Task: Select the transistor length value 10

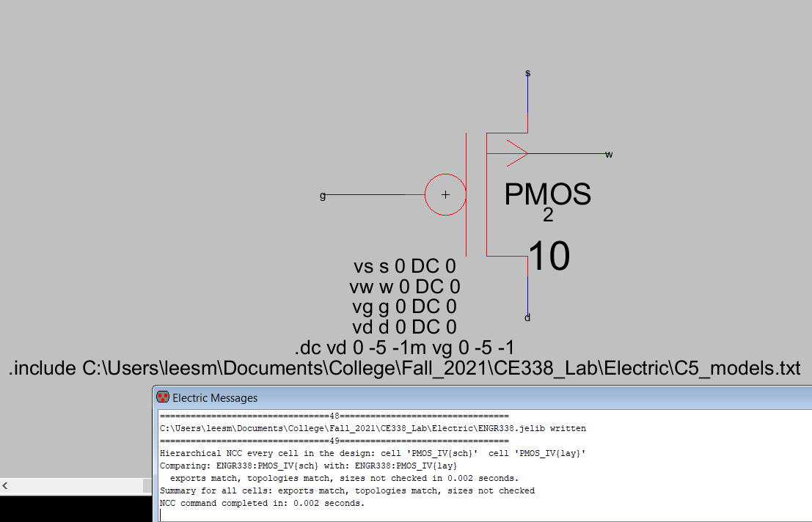Action: point(549,257)
